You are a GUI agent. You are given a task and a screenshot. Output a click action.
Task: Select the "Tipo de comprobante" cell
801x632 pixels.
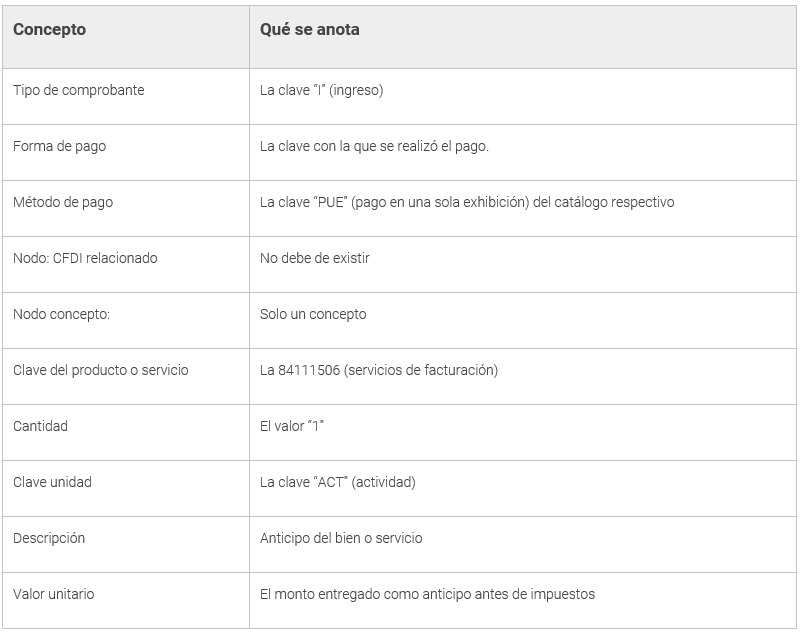pos(79,90)
